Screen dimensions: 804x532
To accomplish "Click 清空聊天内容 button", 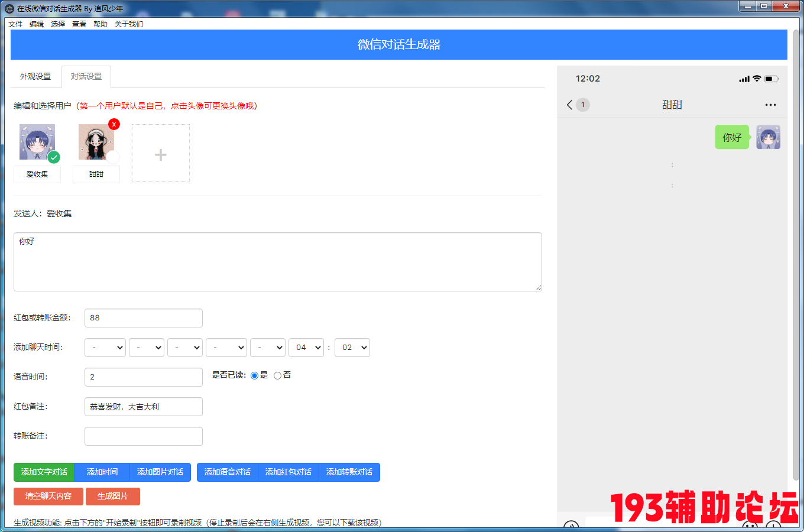I will [x=48, y=497].
